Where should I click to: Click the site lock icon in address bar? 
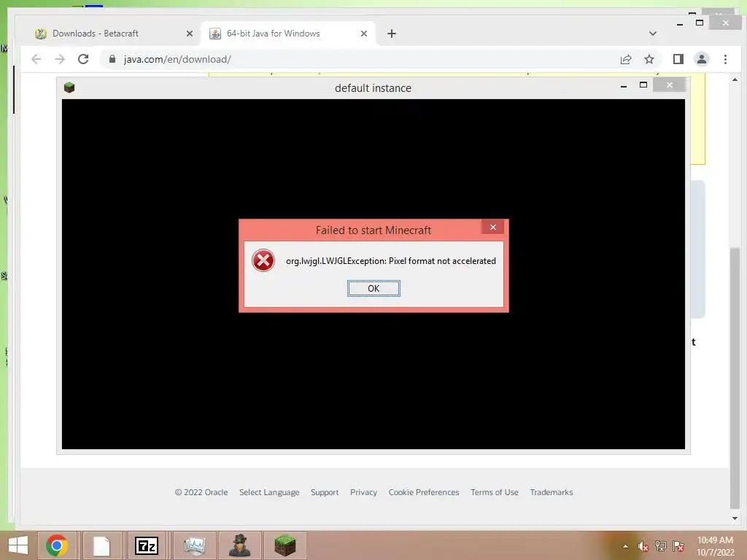click(112, 58)
